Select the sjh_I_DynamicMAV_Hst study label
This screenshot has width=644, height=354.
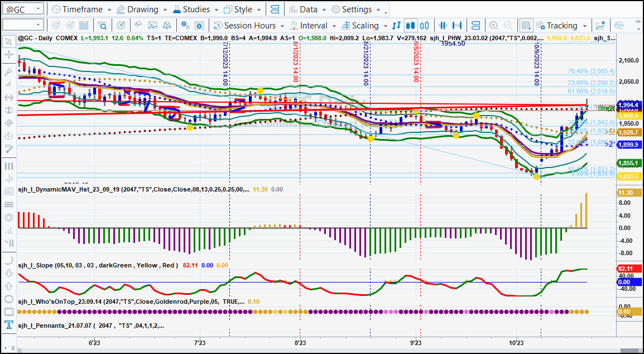pos(134,189)
